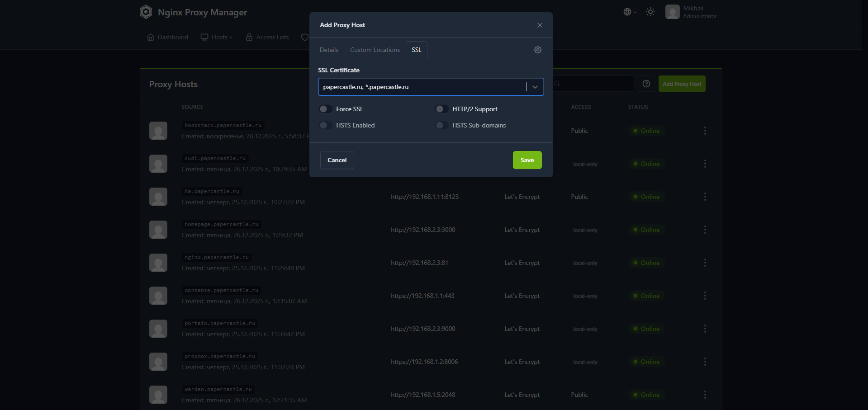Image resolution: width=868 pixels, height=410 pixels.
Task: Click the Nginx Proxy Manager logo icon
Action: [146, 12]
